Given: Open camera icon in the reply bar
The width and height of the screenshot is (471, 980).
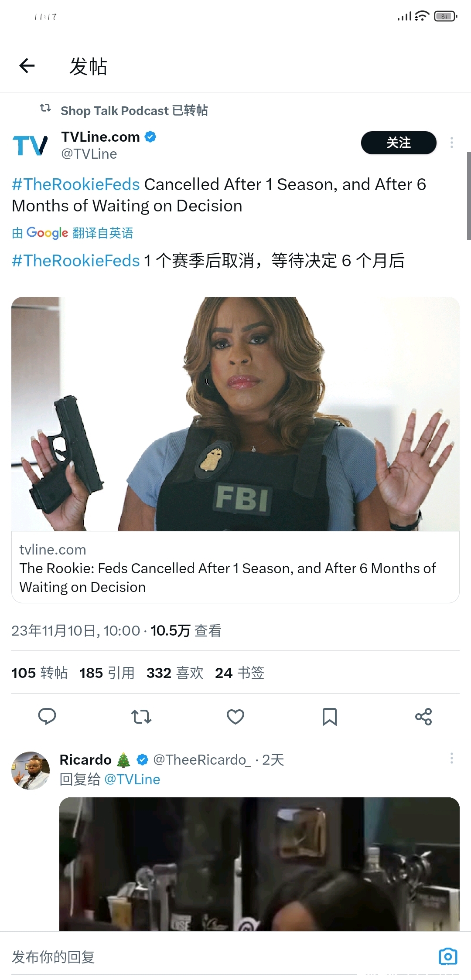Looking at the screenshot, I should 448,956.
